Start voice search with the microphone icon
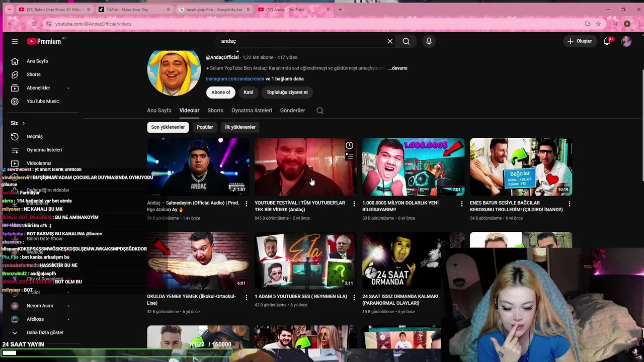Screen dimensions: 644x362 click(x=429, y=41)
